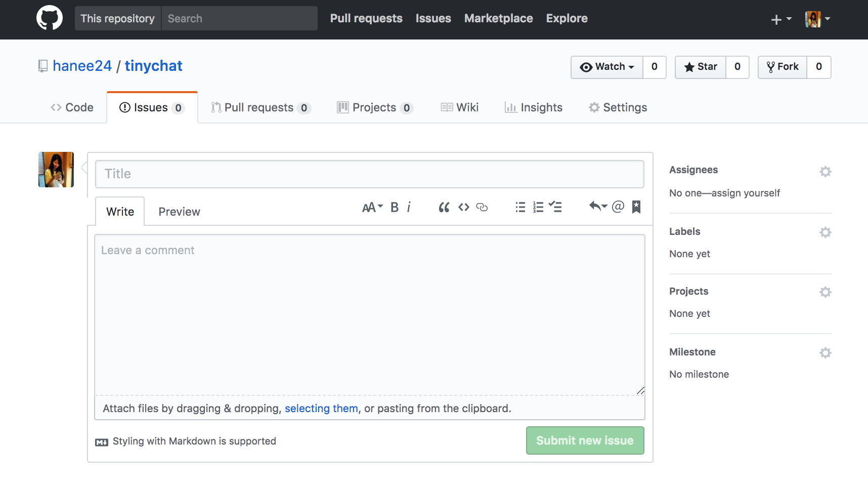Image resolution: width=868 pixels, height=483 pixels.
Task: Click the assign yourself link
Action: tap(746, 193)
